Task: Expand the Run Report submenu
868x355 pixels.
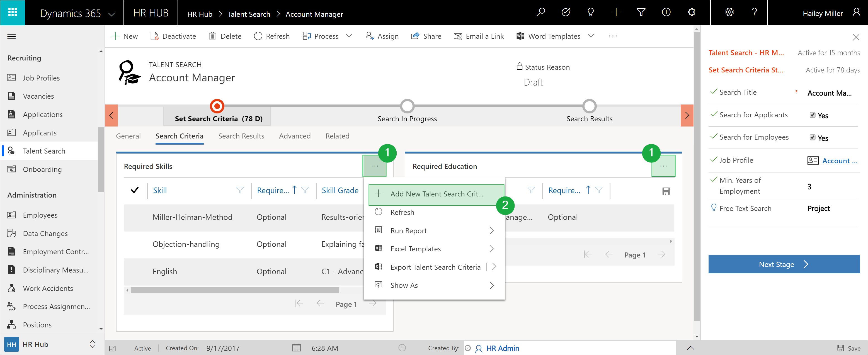Action: (492, 231)
